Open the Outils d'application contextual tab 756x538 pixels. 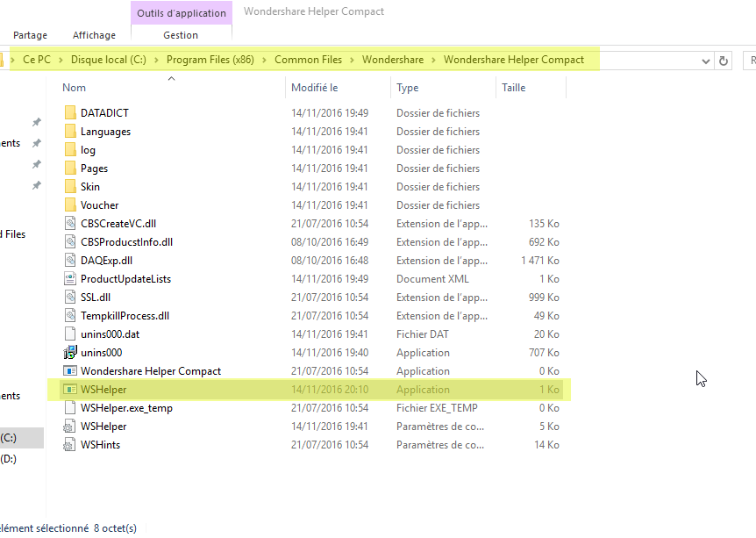click(x=182, y=13)
